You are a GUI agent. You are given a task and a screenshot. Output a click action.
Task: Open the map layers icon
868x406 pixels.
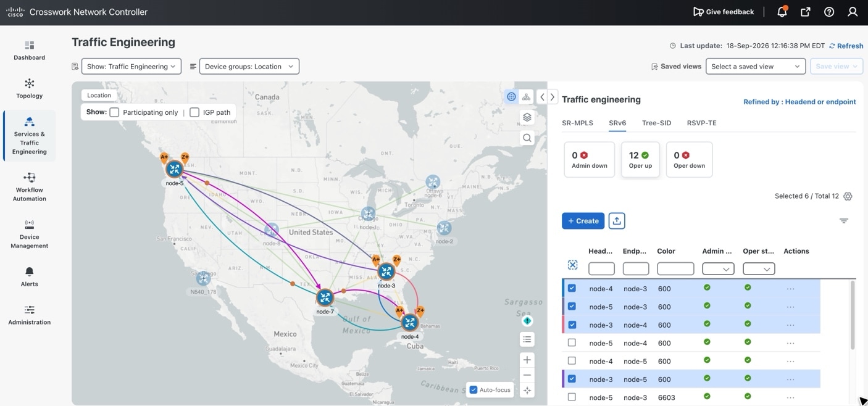(527, 117)
